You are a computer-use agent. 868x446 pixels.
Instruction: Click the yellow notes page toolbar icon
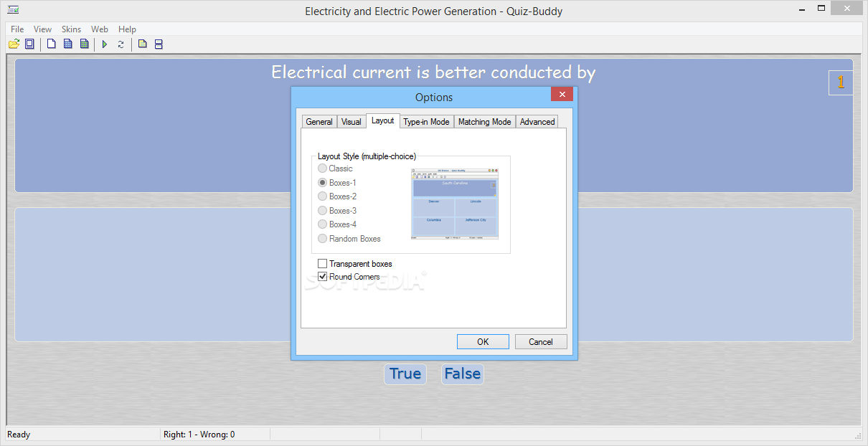(142, 44)
